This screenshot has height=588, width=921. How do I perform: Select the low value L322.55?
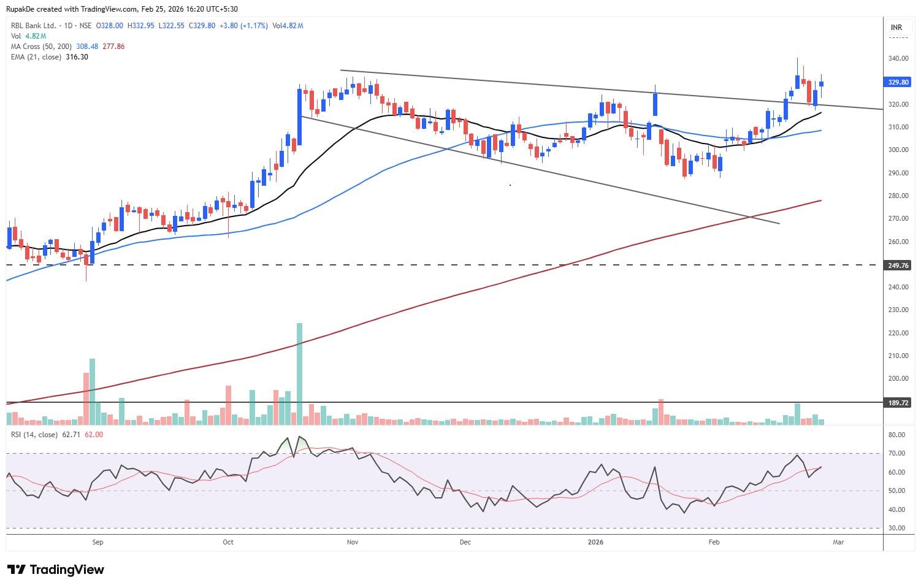[x=170, y=26]
